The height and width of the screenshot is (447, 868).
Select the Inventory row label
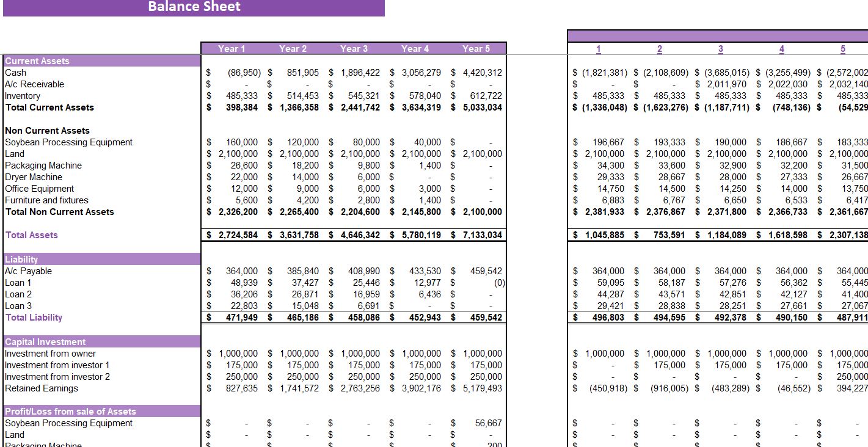21,95
